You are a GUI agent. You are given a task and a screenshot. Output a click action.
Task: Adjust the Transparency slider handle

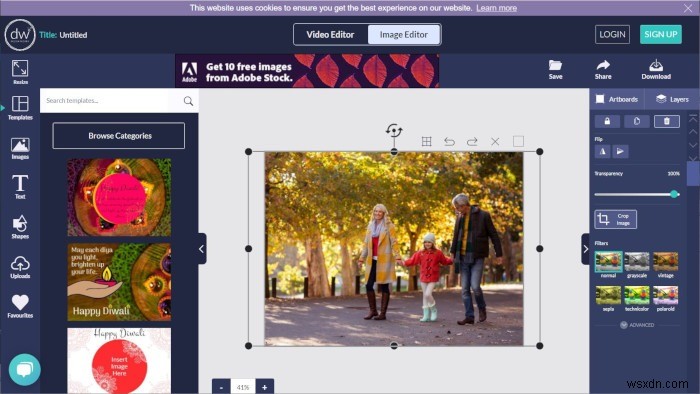click(675, 194)
